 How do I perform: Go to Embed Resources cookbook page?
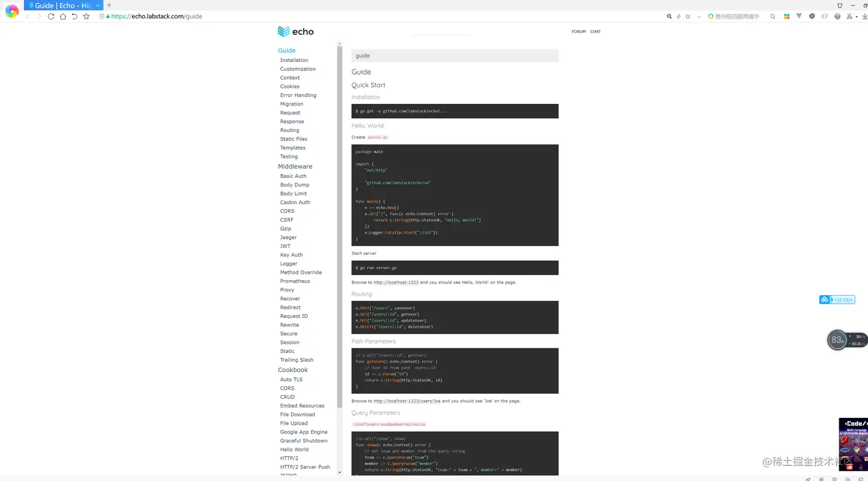click(302, 406)
